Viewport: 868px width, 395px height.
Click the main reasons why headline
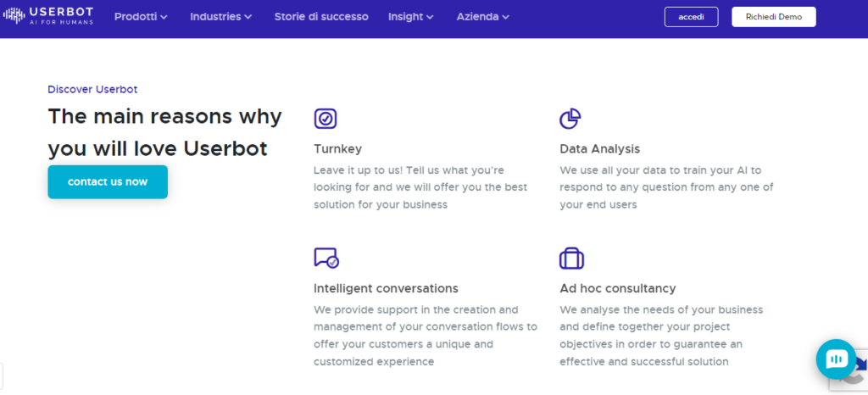165,132
